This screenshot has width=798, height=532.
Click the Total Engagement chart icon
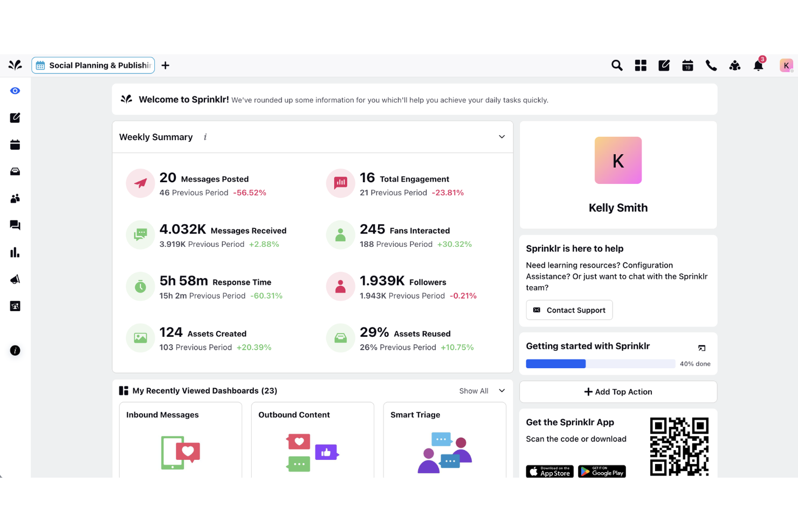341,183
